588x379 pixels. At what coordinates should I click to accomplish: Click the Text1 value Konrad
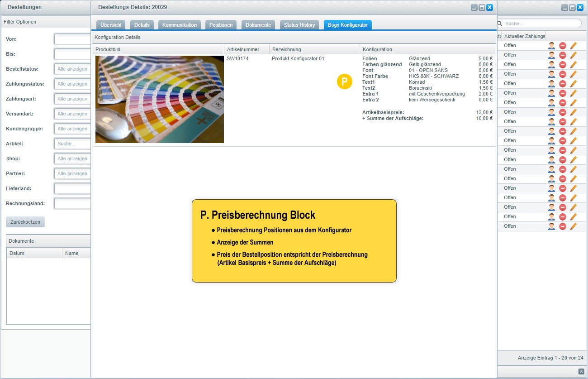coord(417,82)
